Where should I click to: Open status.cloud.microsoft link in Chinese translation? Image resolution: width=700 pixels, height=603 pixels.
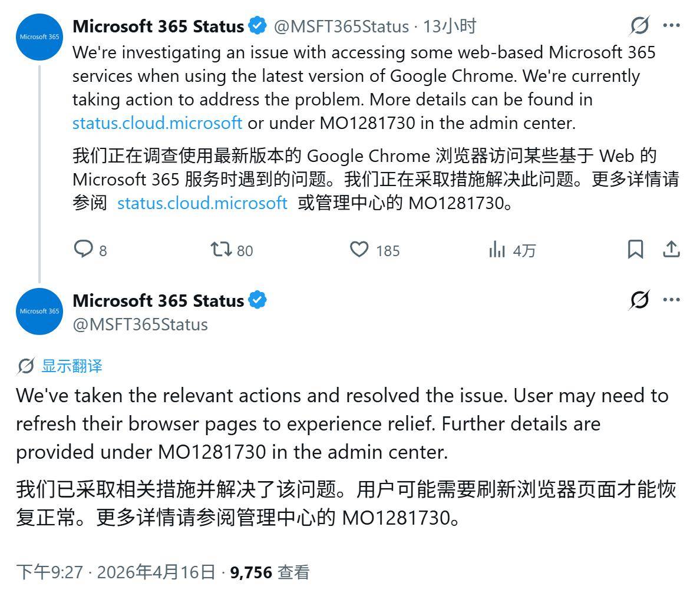[202, 203]
